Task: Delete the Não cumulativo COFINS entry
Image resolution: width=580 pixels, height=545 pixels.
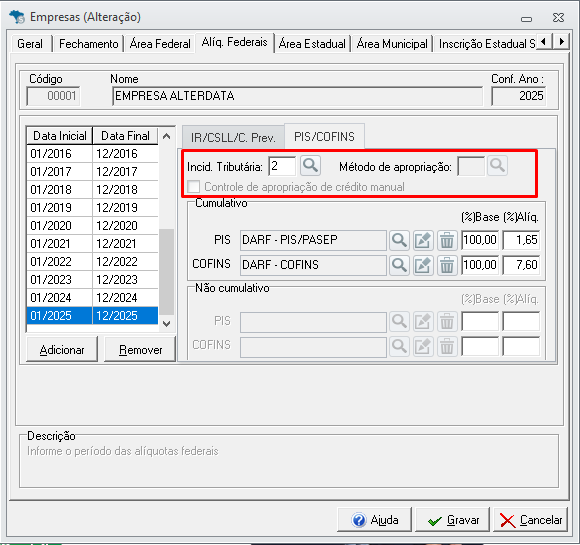Action: (x=447, y=346)
